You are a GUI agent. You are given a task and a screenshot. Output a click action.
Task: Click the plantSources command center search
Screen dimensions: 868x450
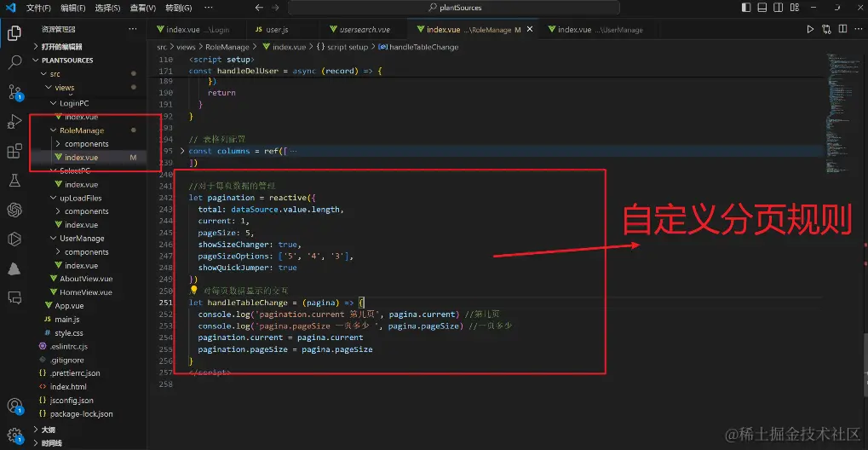[x=454, y=8]
